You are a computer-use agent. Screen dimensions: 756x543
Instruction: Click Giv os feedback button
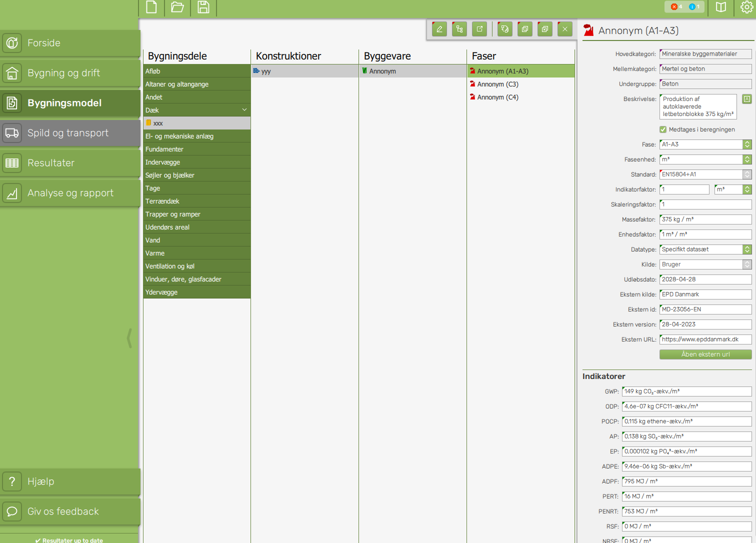(70, 511)
